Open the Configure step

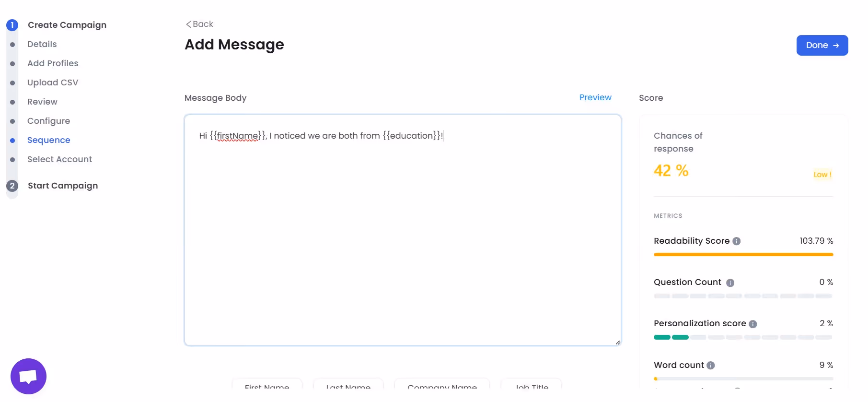coord(48,121)
